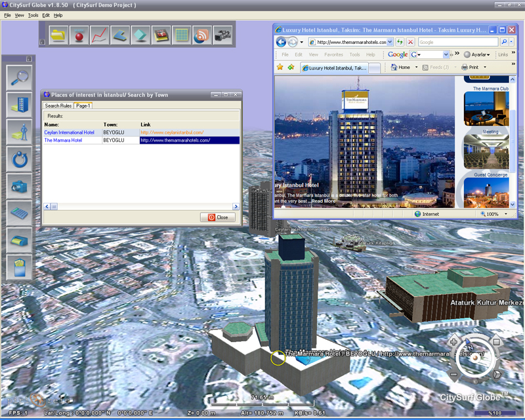Open search provider options dropdown arrow
Viewport: 525px width, 420px height.
511,42
